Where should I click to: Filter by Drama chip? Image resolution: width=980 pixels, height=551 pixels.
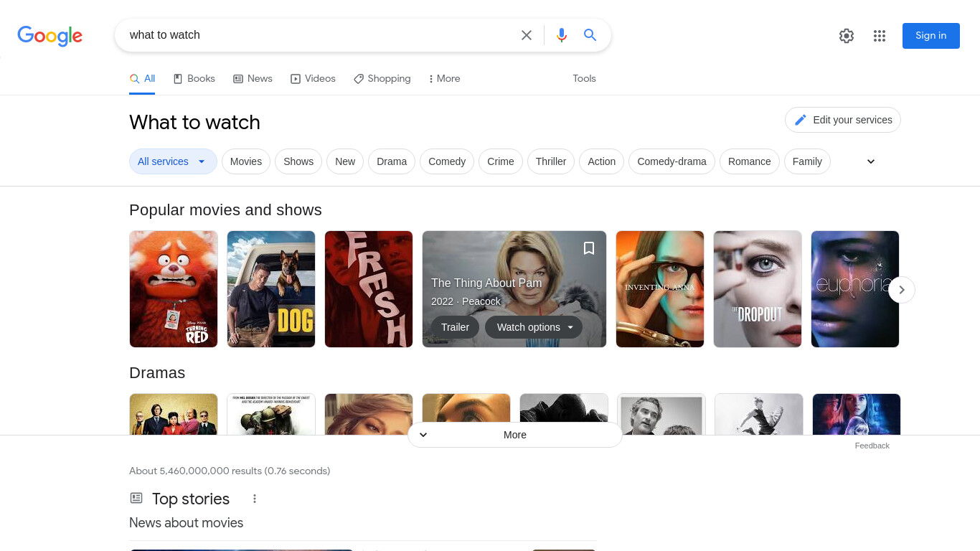point(392,161)
